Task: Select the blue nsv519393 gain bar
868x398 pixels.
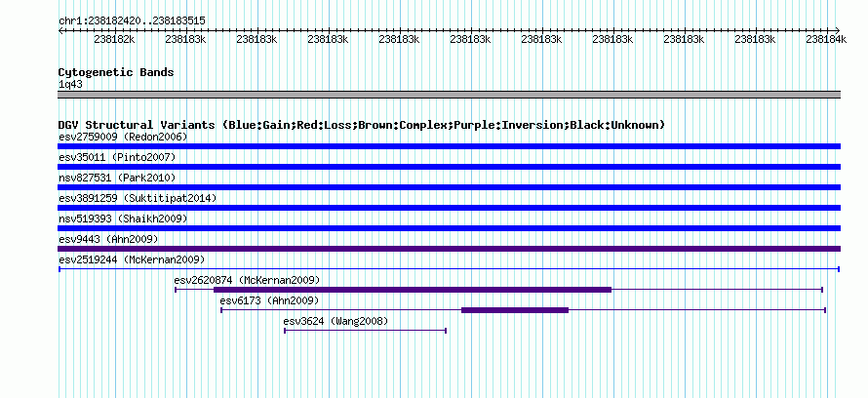Action: (x=449, y=228)
